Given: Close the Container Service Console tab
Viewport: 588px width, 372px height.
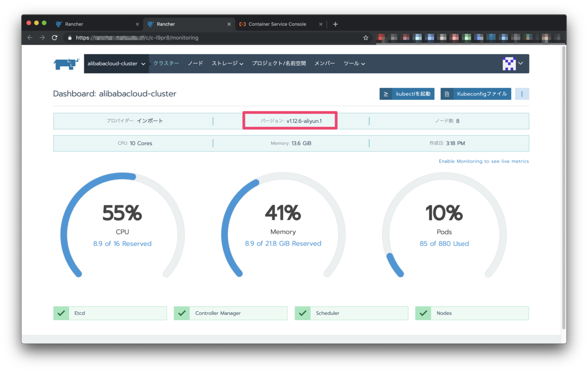Looking at the screenshot, I should click(x=321, y=24).
